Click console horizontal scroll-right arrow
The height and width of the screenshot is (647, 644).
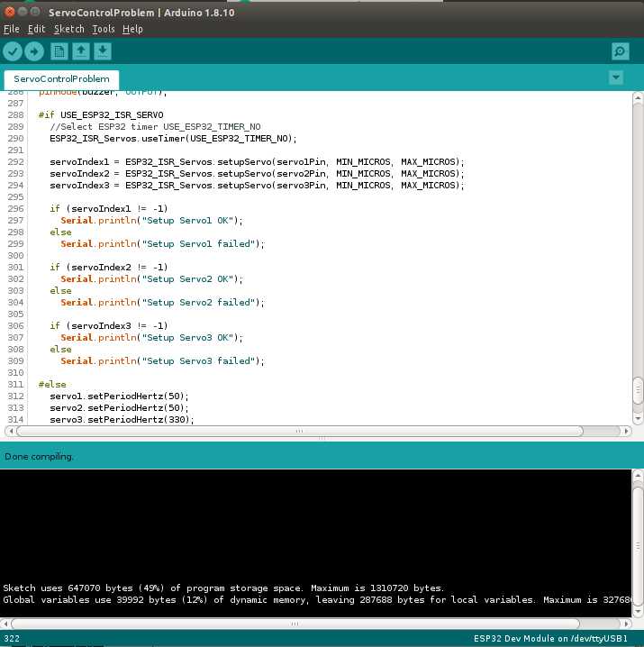[626, 624]
